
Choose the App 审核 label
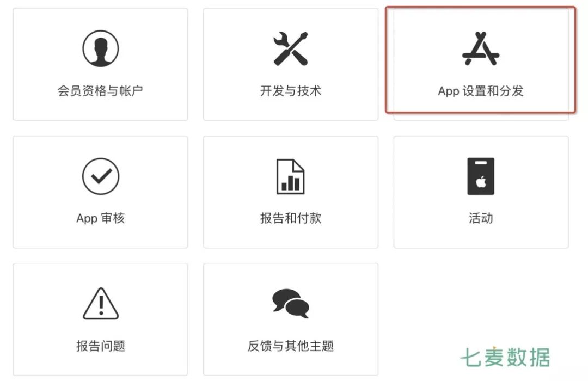pos(101,218)
